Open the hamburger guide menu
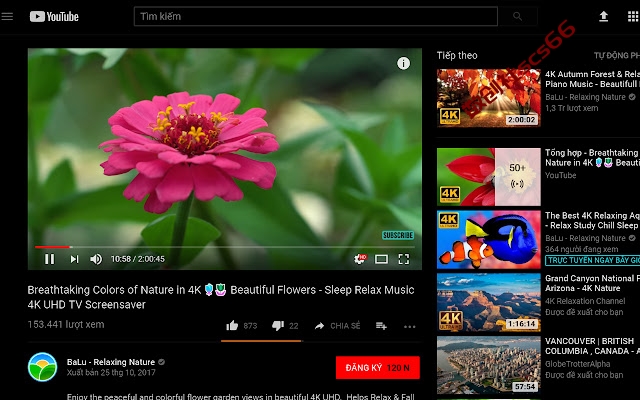 coord(7,16)
